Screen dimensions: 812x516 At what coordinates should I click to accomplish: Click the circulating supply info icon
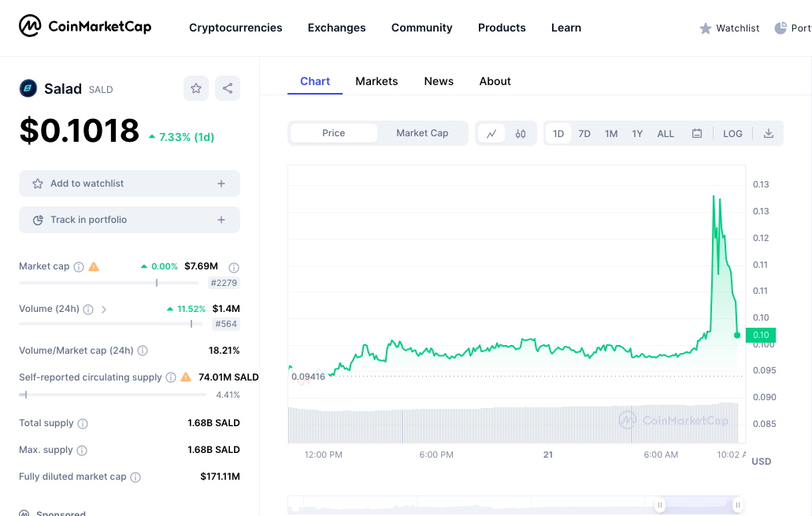171,377
